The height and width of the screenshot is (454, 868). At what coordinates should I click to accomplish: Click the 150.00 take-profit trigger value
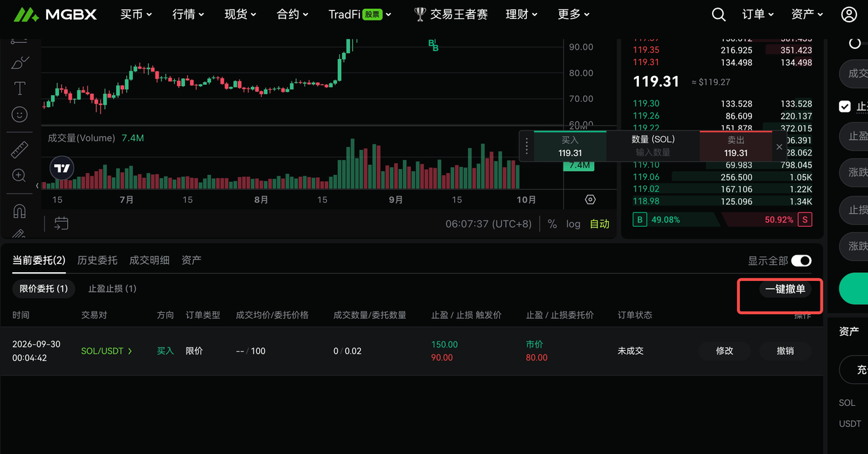coord(444,344)
